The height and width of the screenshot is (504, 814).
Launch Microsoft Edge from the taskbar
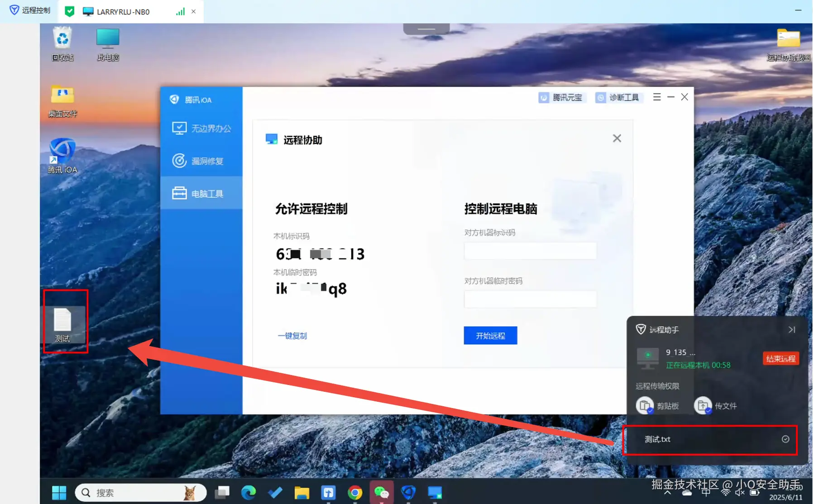(248, 493)
